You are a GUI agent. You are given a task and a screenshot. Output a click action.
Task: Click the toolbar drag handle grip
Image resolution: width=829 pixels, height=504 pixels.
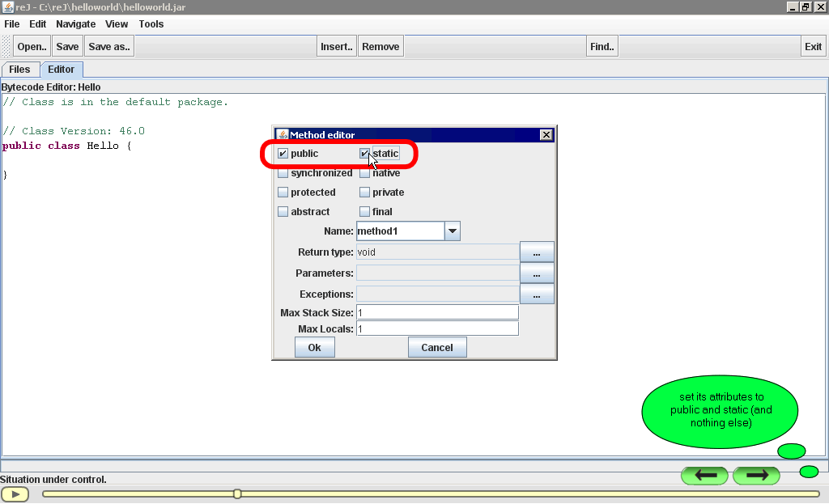(6, 46)
